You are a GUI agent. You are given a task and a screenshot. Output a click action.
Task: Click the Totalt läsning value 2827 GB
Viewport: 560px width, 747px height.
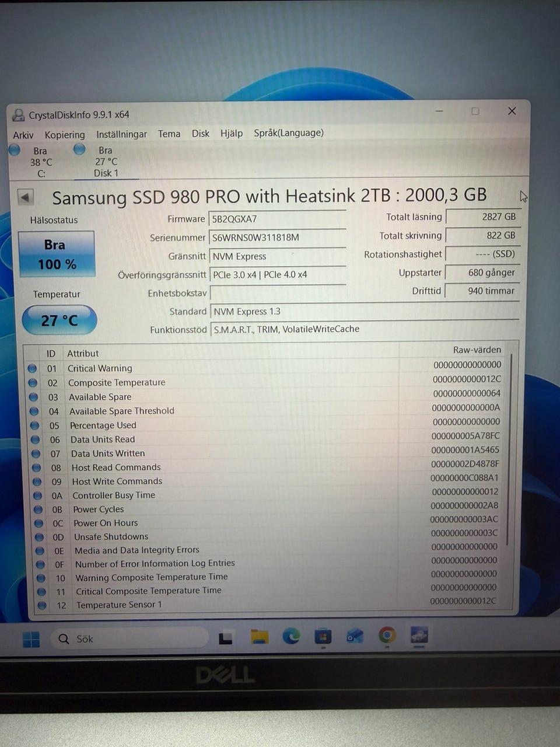[482, 217]
